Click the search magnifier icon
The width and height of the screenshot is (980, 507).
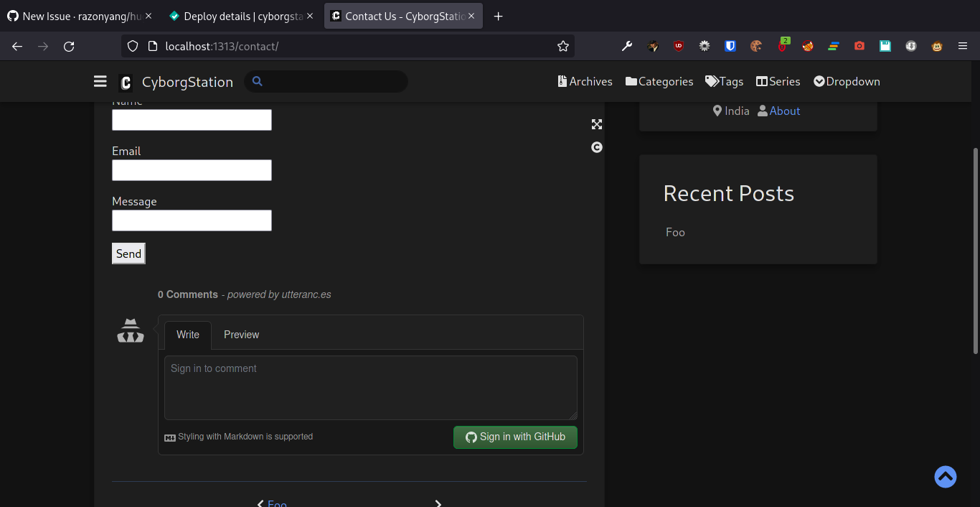[x=257, y=81]
